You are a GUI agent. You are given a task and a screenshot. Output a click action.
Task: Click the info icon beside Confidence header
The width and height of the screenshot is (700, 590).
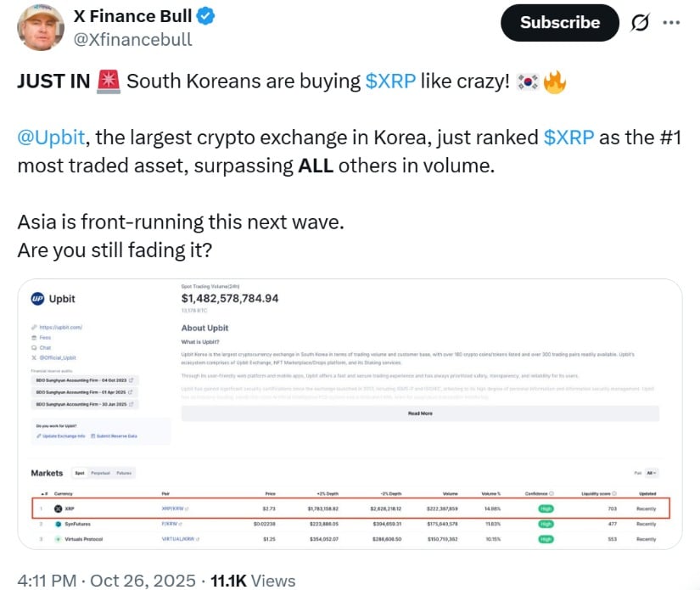tap(552, 492)
